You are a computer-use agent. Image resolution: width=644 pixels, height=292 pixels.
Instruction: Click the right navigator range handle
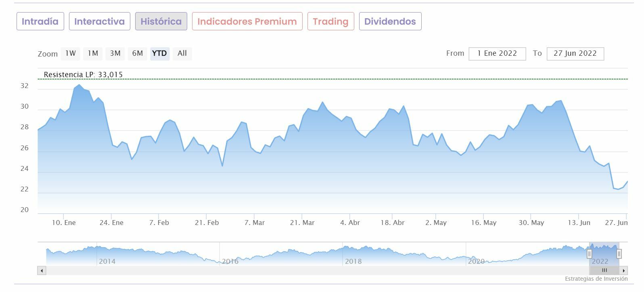point(619,254)
